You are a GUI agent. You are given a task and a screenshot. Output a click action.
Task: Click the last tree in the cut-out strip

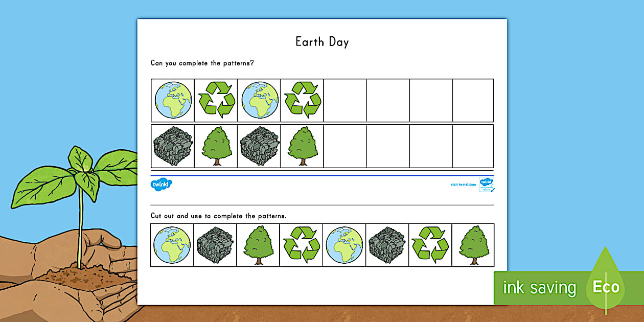tap(474, 246)
